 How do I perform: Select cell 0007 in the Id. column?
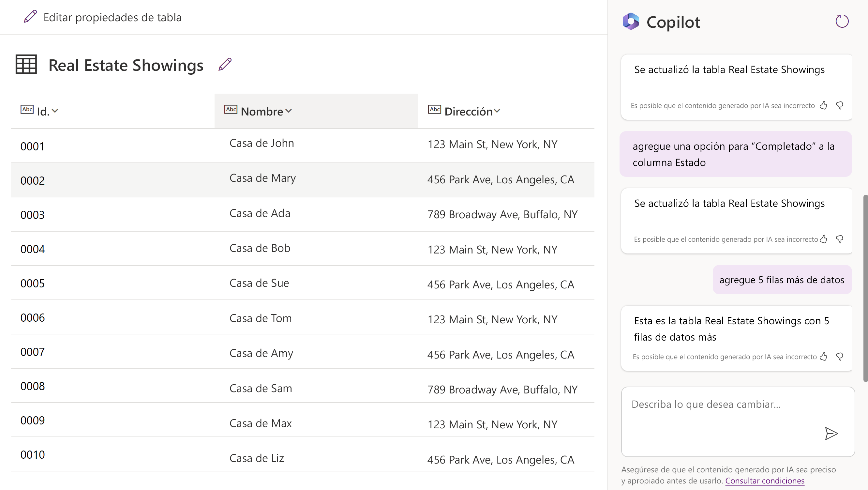click(x=32, y=352)
